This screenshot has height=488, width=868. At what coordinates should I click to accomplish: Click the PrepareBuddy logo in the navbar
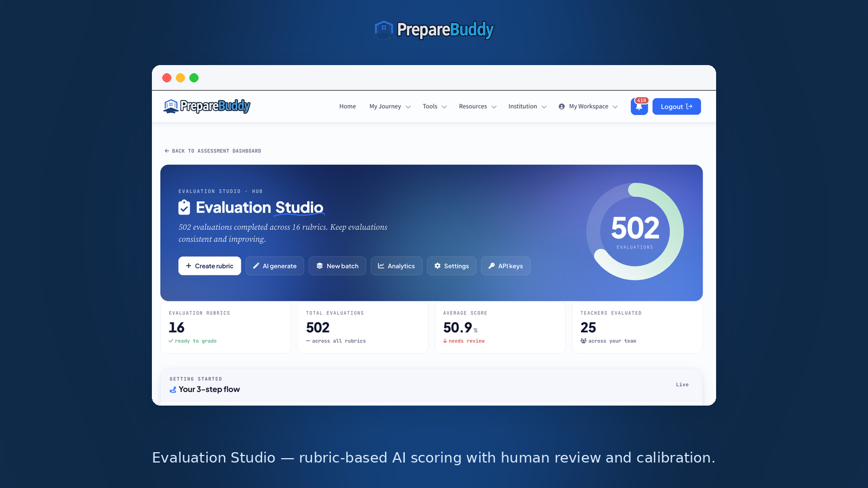pos(207,106)
